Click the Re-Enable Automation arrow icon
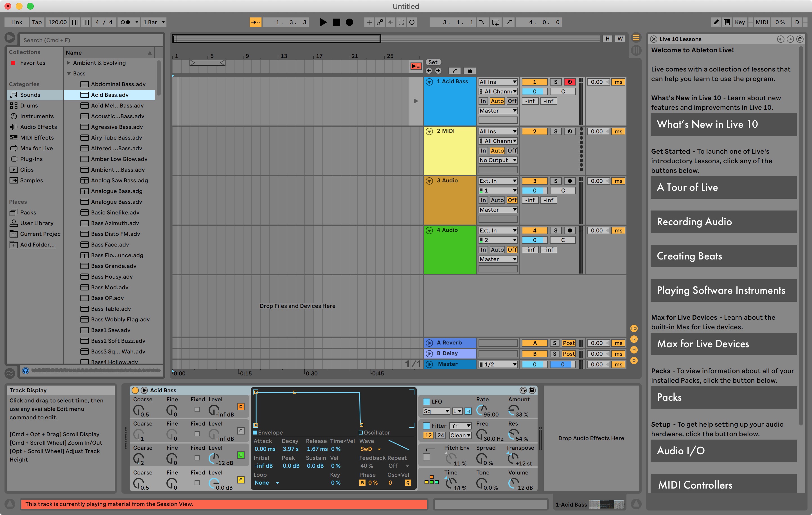The height and width of the screenshot is (515, 812). pos(391,22)
